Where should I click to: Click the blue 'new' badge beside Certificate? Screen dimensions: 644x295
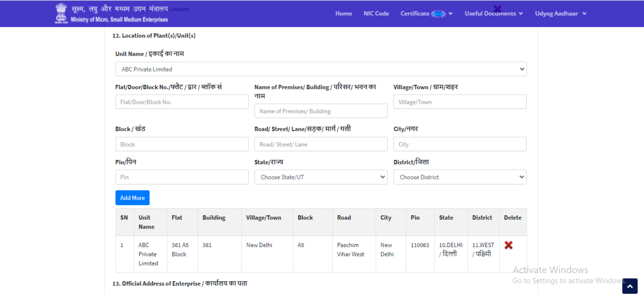pos(438,14)
